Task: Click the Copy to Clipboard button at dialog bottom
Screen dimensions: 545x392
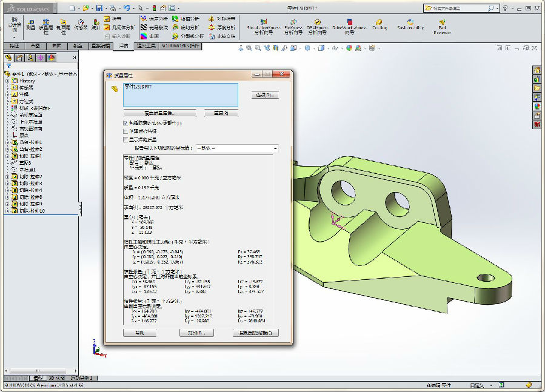Action: (256, 333)
